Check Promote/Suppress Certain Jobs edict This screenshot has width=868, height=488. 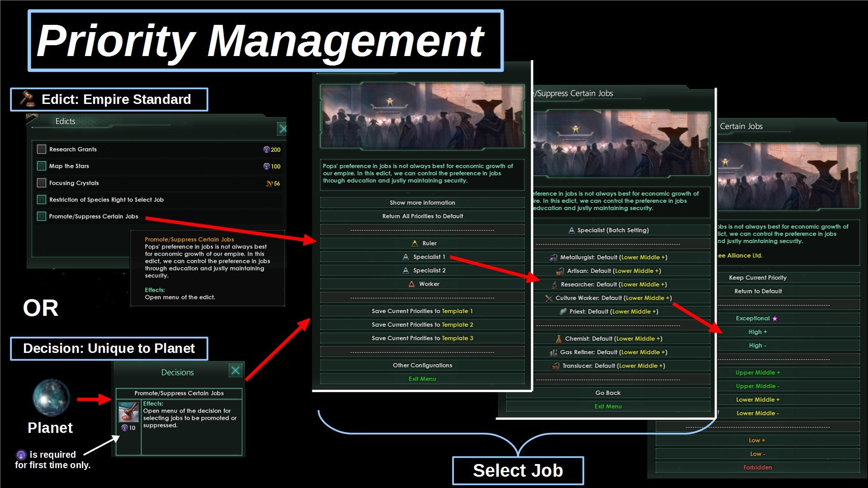pos(42,216)
